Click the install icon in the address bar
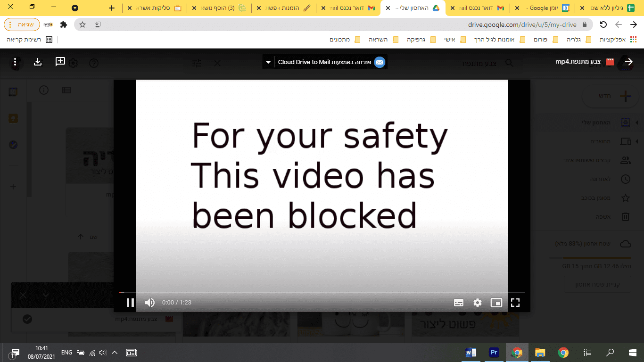 97,25
